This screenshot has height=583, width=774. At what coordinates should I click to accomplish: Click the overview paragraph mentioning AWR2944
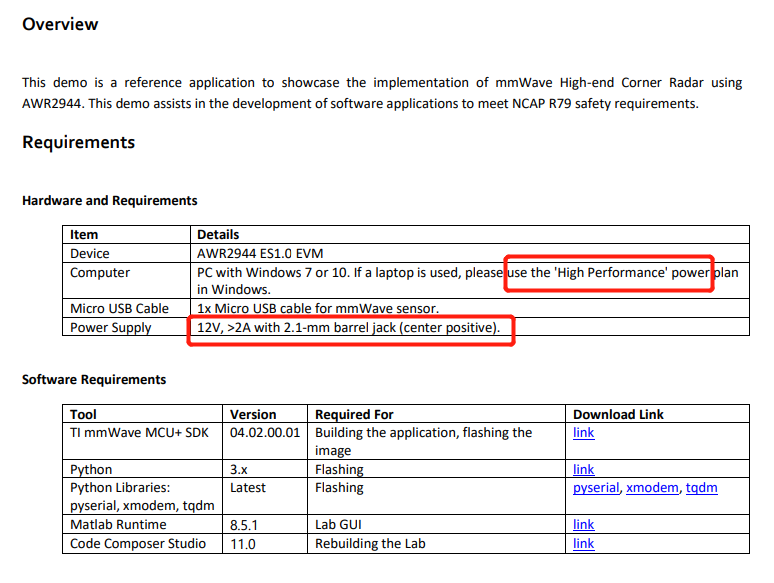point(382,93)
